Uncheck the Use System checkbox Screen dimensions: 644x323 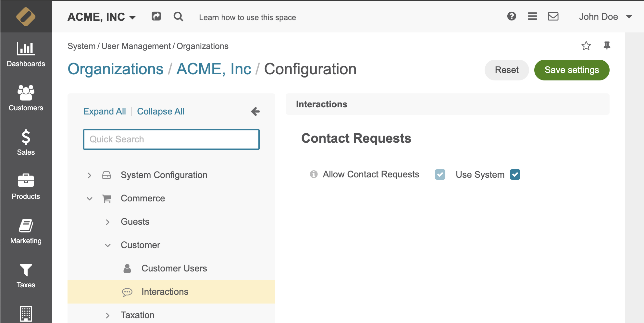click(x=515, y=174)
